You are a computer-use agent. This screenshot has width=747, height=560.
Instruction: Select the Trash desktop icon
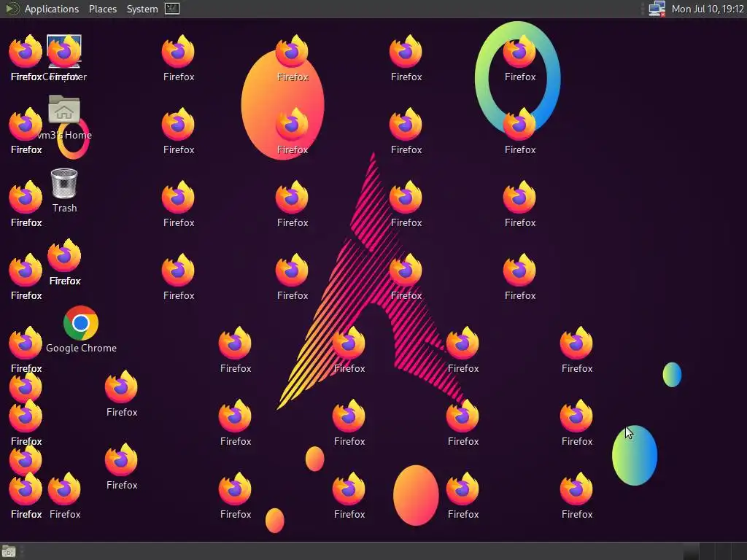(x=64, y=183)
